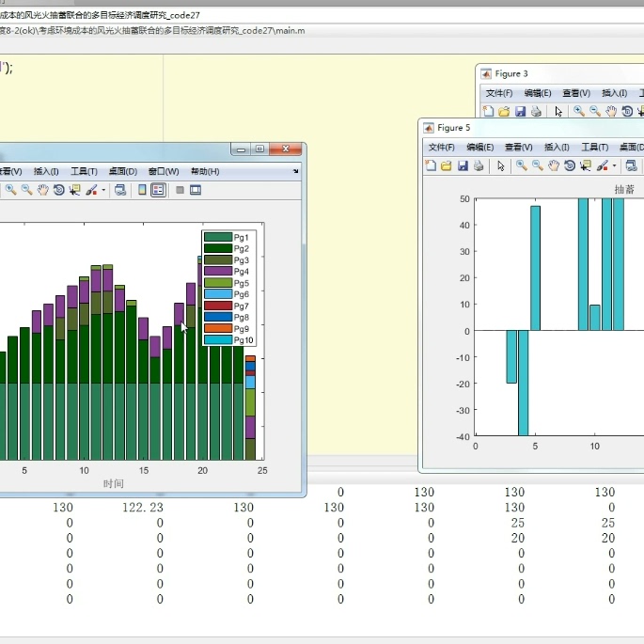Open 插入(I) menu in Figure 3 window
Image resolution: width=644 pixels, height=644 pixels.
tap(615, 93)
